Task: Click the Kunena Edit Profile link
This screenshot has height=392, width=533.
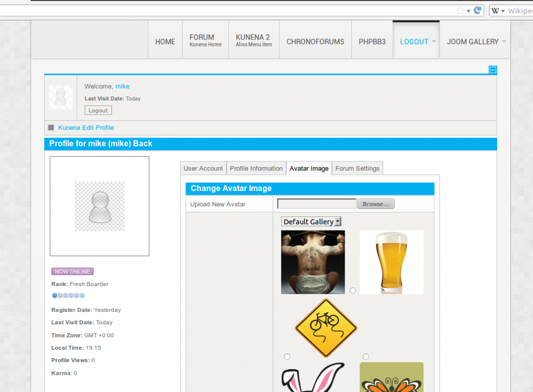Action: [x=86, y=128]
